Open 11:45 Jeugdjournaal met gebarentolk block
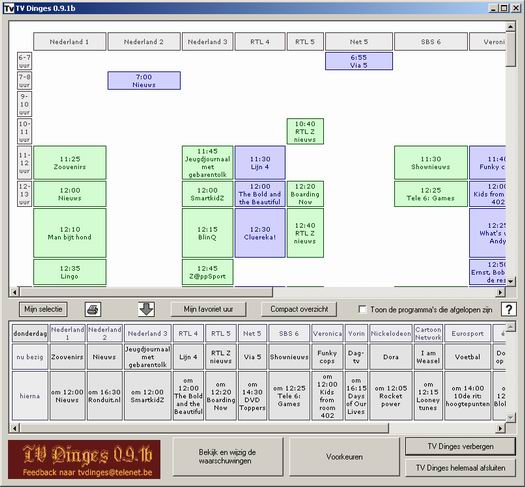Screen dimensions: 525x487 (207, 162)
